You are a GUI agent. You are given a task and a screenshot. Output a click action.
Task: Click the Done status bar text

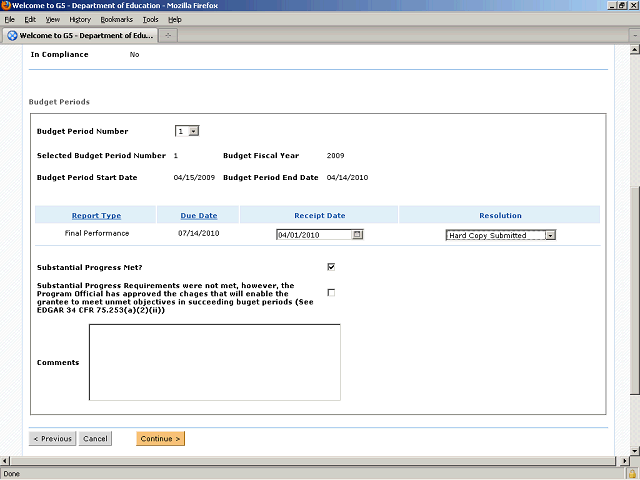coord(11,474)
